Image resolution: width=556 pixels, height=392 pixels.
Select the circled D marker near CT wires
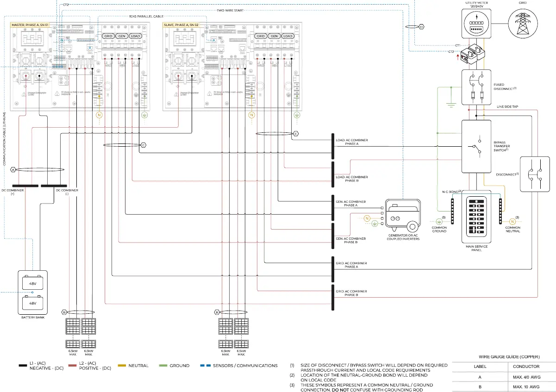[421, 27]
